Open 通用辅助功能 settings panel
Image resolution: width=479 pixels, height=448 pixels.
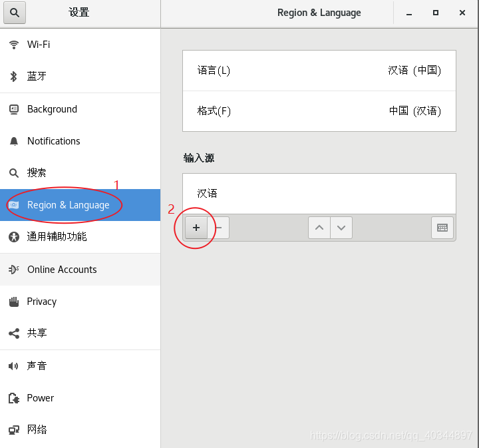click(80, 237)
